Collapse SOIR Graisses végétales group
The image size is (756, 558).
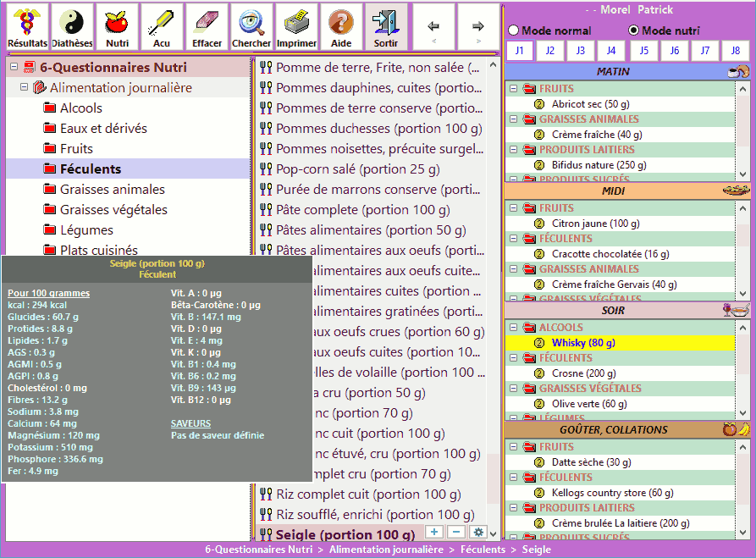coord(514,389)
